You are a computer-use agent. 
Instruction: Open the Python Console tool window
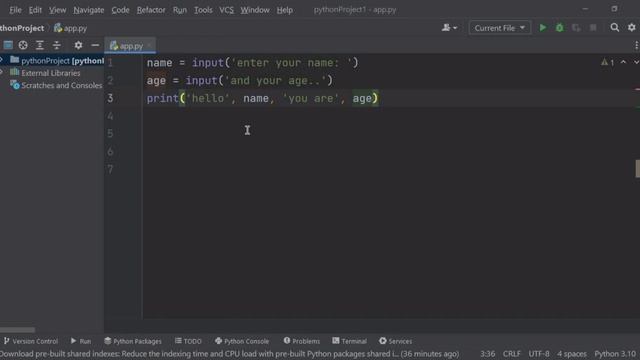(x=242, y=341)
